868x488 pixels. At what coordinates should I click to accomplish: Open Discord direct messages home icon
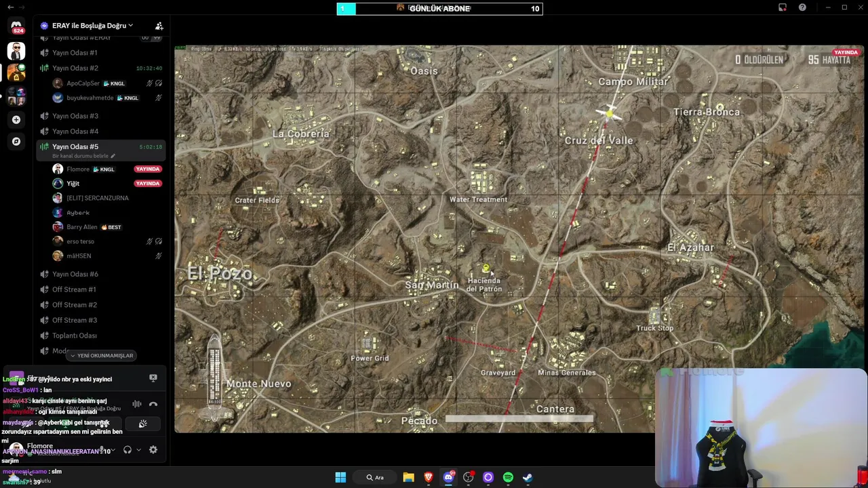click(x=16, y=27)
